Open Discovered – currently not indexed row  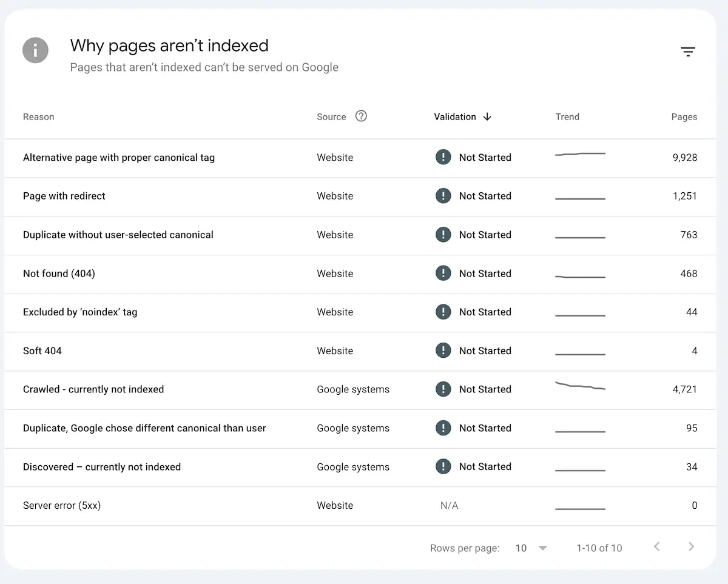[x=360, y=467]
